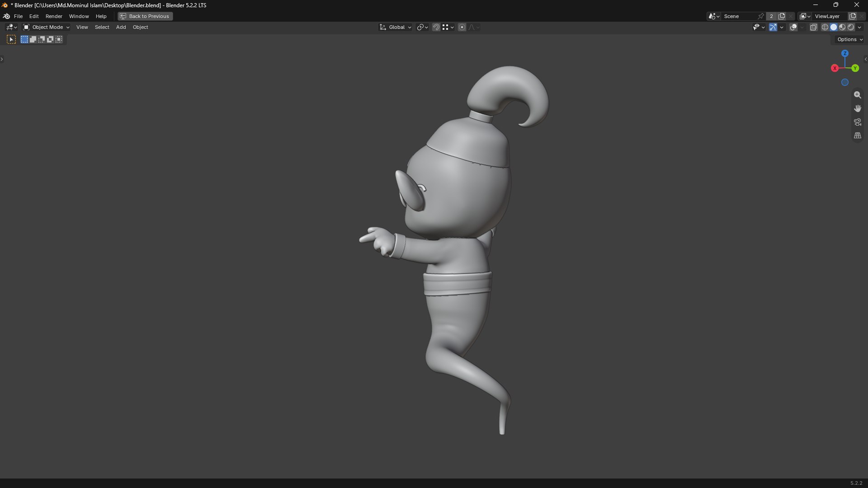This screenshot has height=488, width=868.
Task: Switch to wireframe viewport shading
Action: coord(825,27)
